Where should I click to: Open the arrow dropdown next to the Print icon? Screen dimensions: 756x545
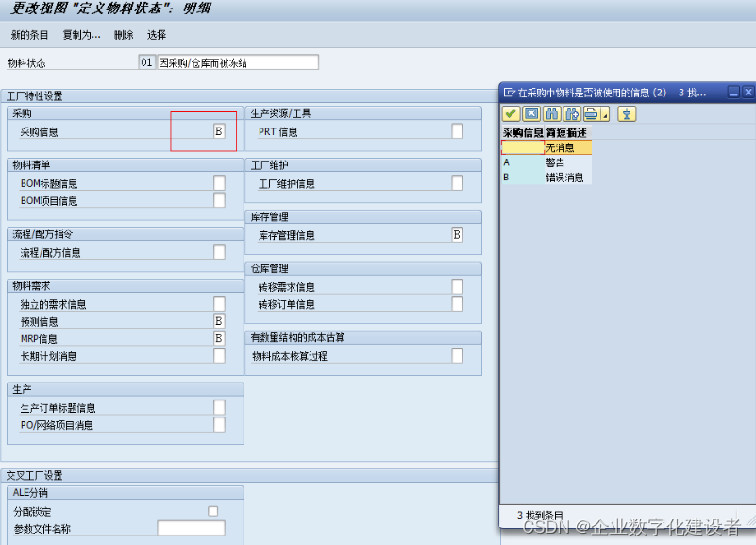(x=604, y=116)
